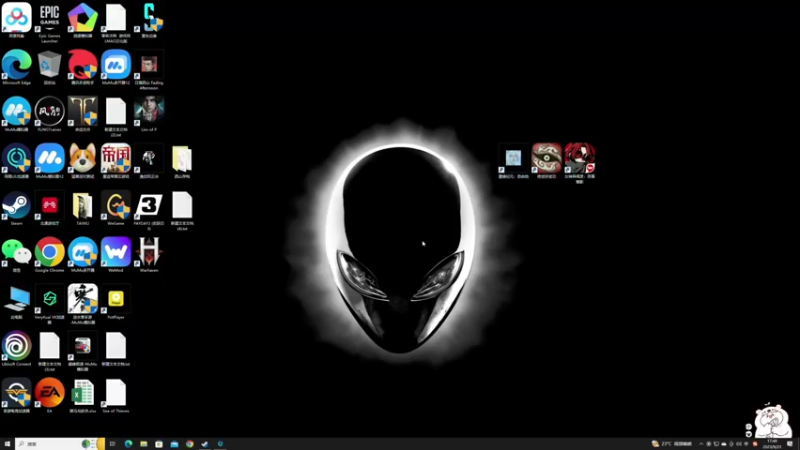Launch the WeGame shortcut
The height and width of the screenshot is (450, 800).
pyautogui.click(x=116, y=208)
